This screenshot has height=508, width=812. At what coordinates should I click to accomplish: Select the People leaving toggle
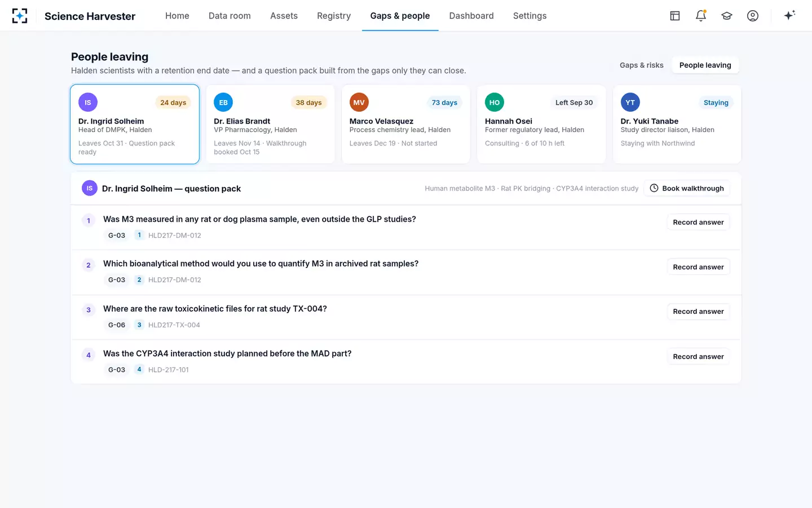(705, 65)
